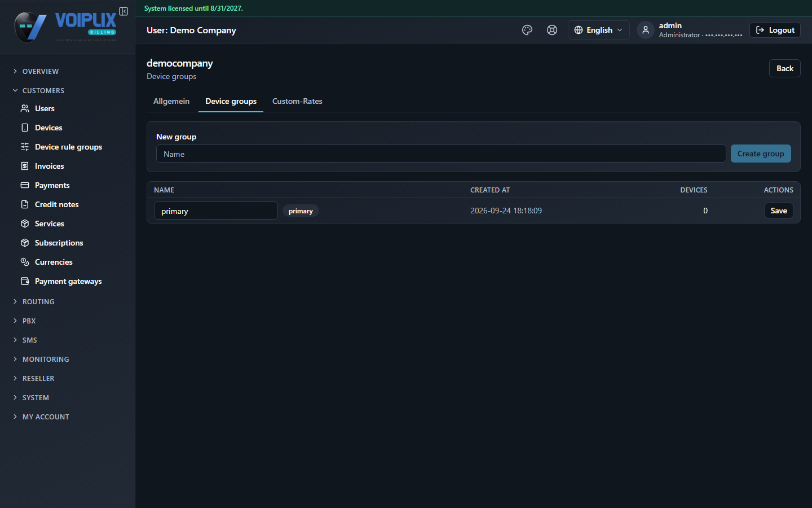Click the Device rule groups sliders icon
Screen dimensions: 812x508
click(x=25, y=147)
